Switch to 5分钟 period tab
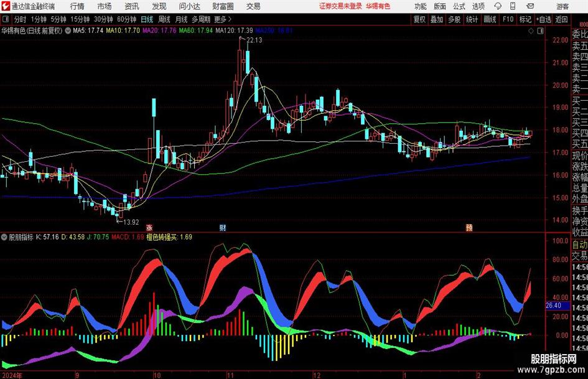This screenshot has width=588, height=379. [58, 19]
